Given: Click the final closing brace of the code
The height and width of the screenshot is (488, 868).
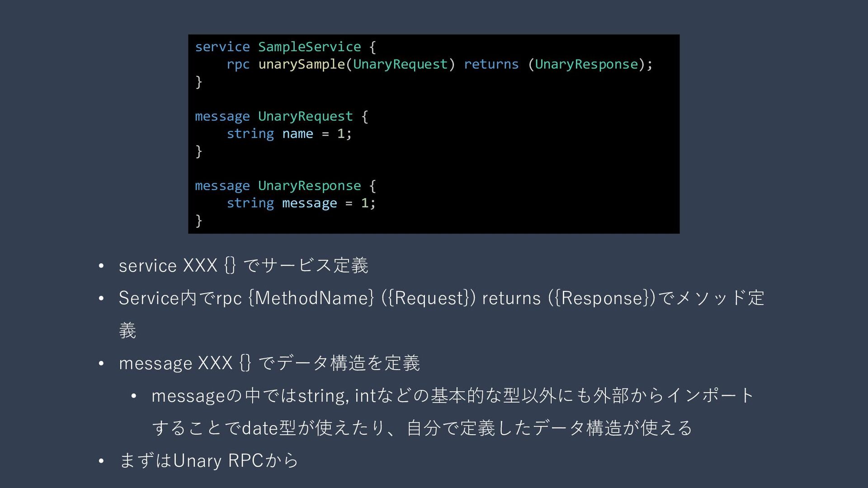Looking at the screenshot, I should click(198, 221).
